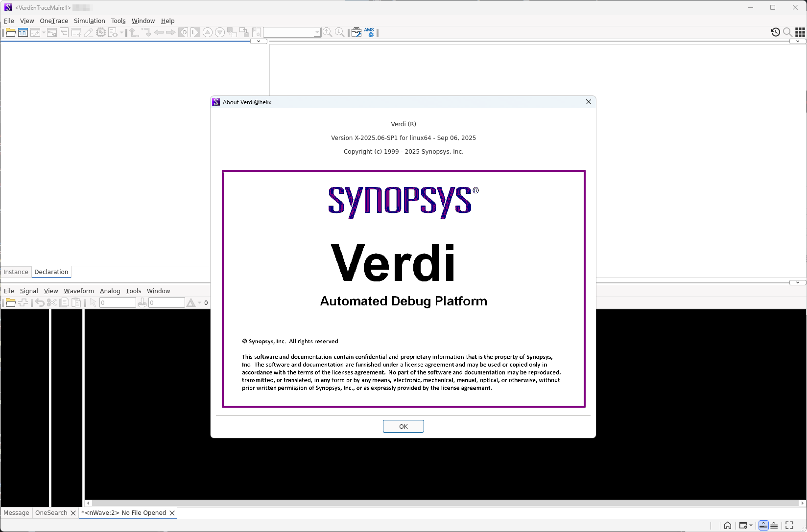Open the OneTrace menu

click(54, 21)
